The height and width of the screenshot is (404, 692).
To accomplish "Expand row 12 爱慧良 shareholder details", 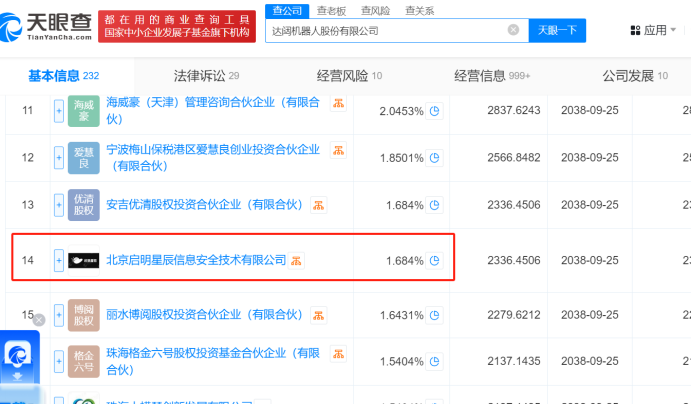I will tap(59, 158).
